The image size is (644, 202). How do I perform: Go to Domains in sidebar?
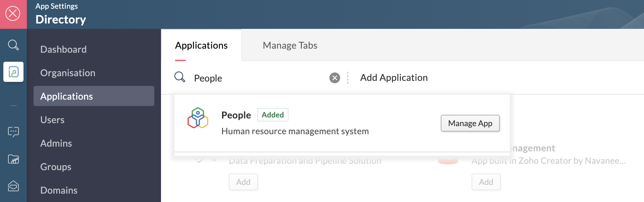click(x=59, y=190)
